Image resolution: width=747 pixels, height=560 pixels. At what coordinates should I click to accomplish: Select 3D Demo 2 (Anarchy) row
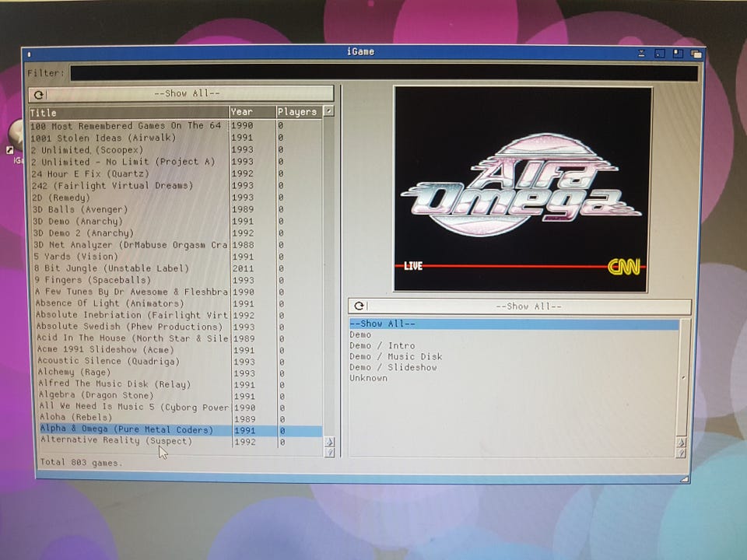[178, 233]
